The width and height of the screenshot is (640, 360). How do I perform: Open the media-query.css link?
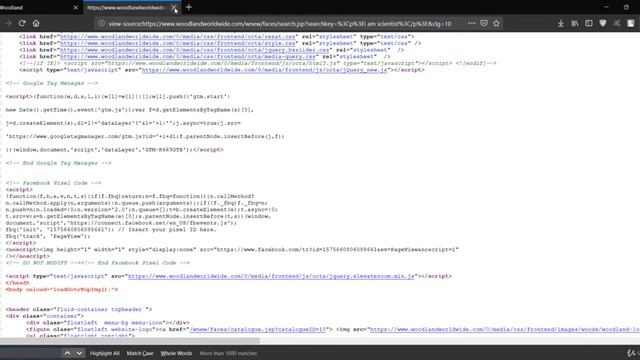click(187, 56)
